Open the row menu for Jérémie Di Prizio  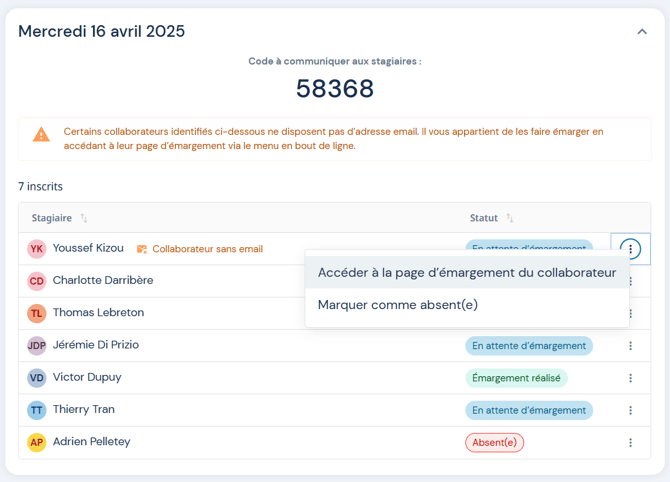click(x=630, y=346)
